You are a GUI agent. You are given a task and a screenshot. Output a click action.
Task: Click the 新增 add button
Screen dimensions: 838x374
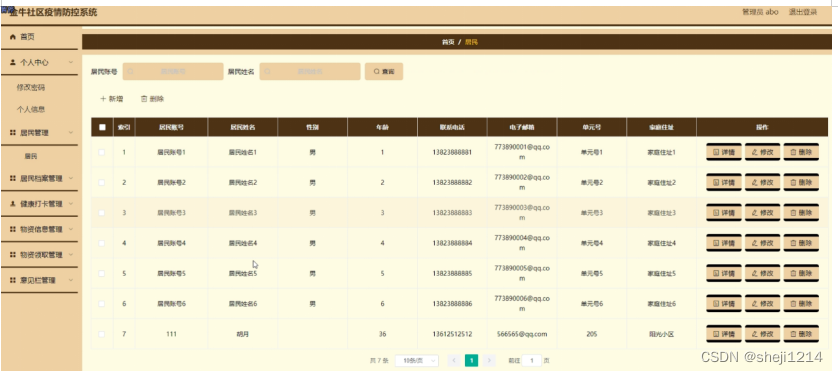pyautogui.click(x=112, y=99)
